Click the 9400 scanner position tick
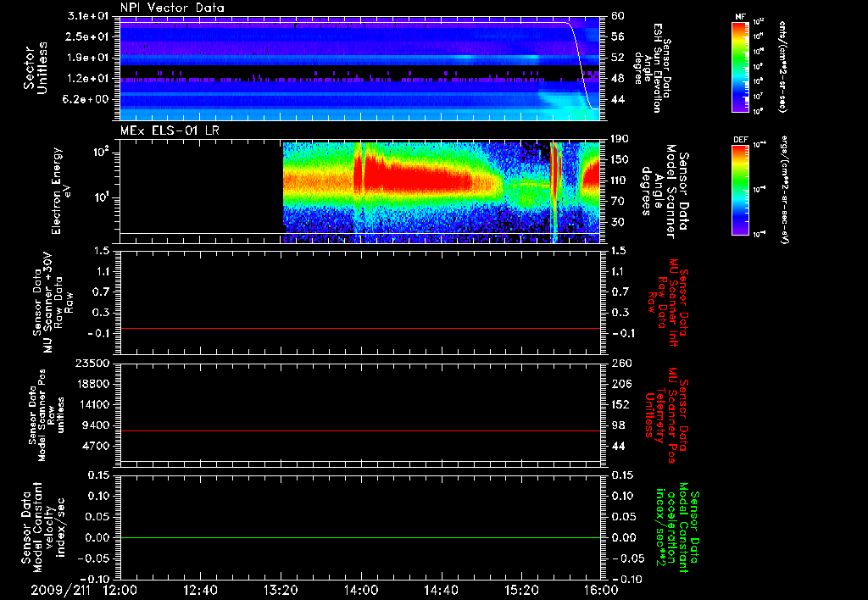868x600 pixels. tap(95, 425)
